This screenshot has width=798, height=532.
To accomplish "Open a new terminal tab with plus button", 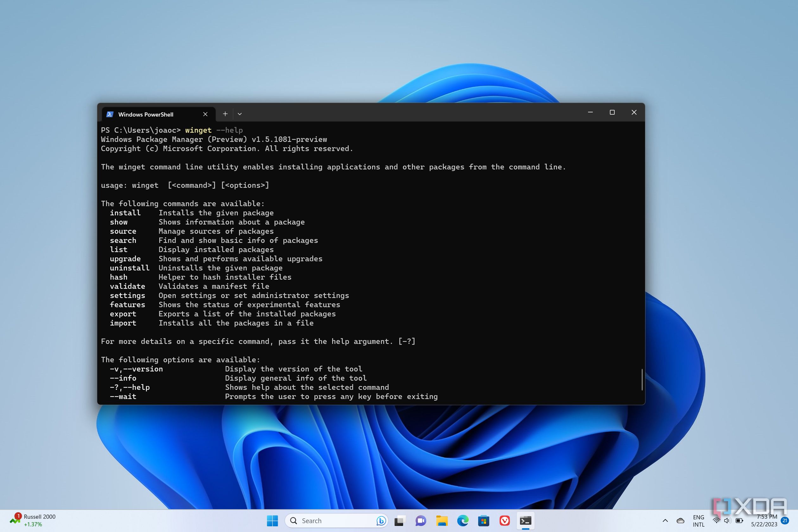I will 225,114.
